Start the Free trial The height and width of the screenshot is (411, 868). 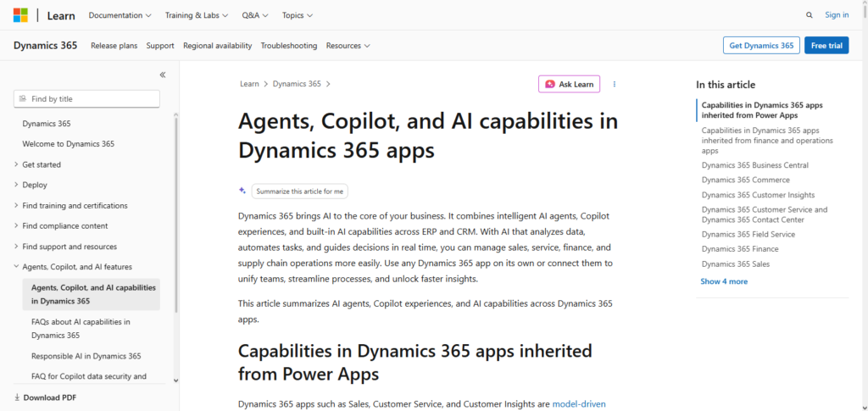pos(826,46)
